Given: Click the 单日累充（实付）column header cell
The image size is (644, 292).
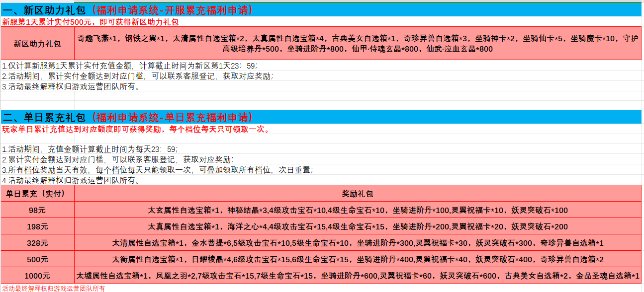Looking at the screenshot, I should (37, 194).
